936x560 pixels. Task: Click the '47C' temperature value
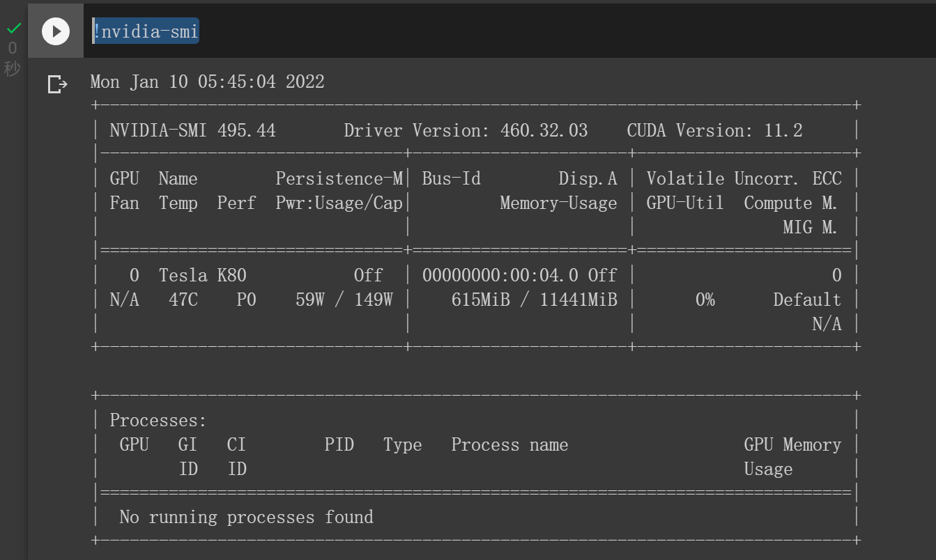point(183,300)
